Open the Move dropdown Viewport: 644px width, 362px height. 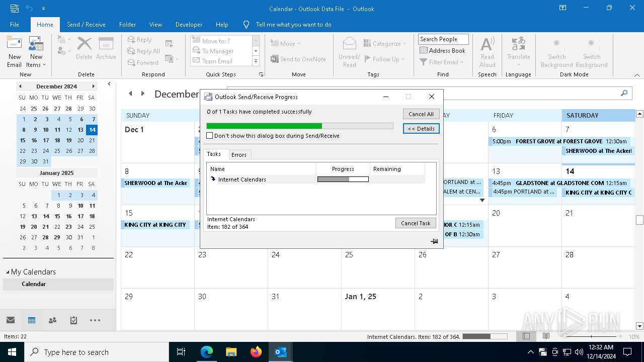285,43
